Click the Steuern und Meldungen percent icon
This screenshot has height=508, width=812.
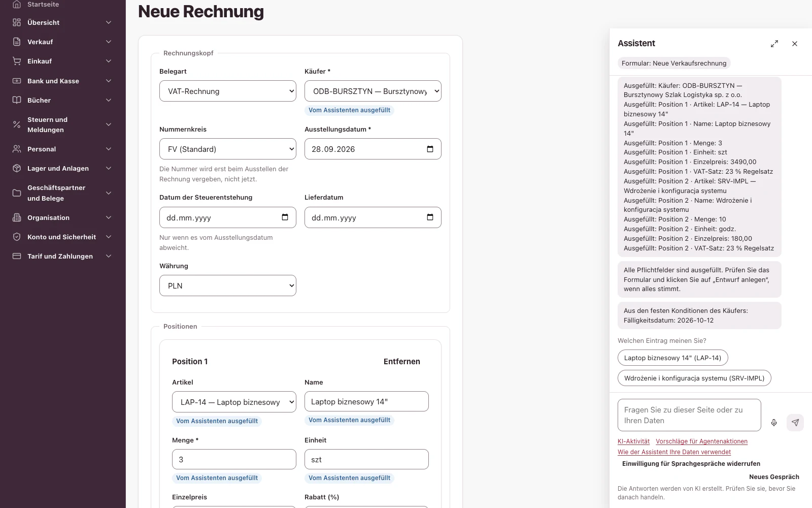point(17,124)
